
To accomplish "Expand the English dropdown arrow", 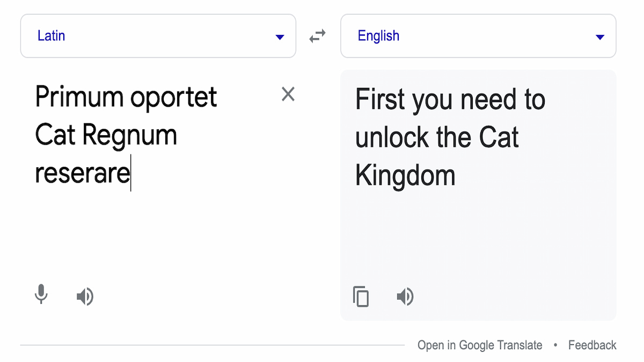I will (x=600, y=37).
